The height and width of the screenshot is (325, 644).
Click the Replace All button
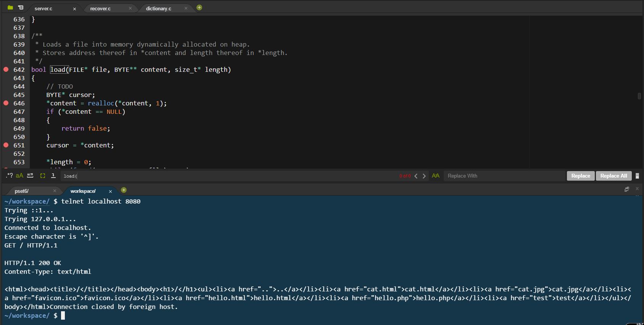click(x=613, y=176)
